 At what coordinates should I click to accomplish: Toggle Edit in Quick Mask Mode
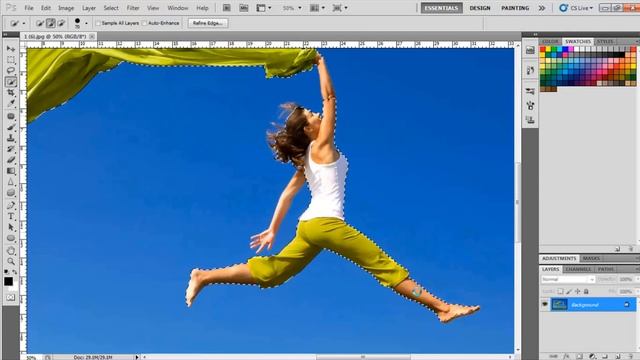click(11, 298)
